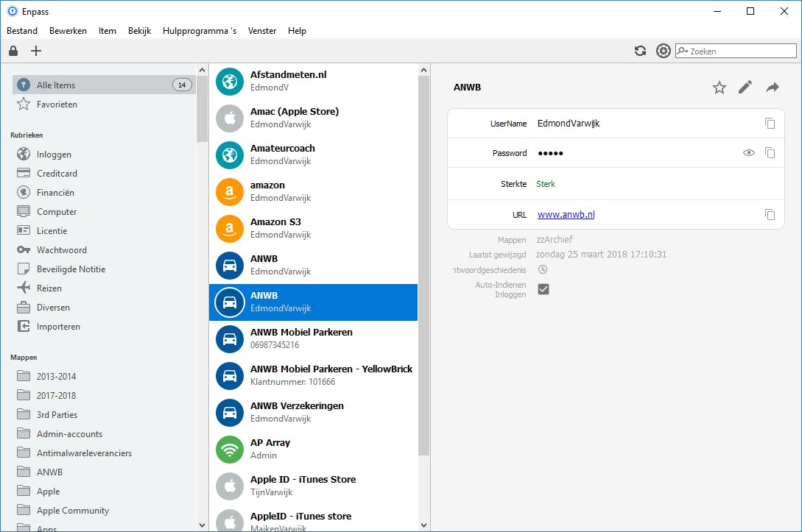Image resolution: width=802 pixels, height=532 pixels.
Task: Copy the URL field value
Action: pos(770,215)
